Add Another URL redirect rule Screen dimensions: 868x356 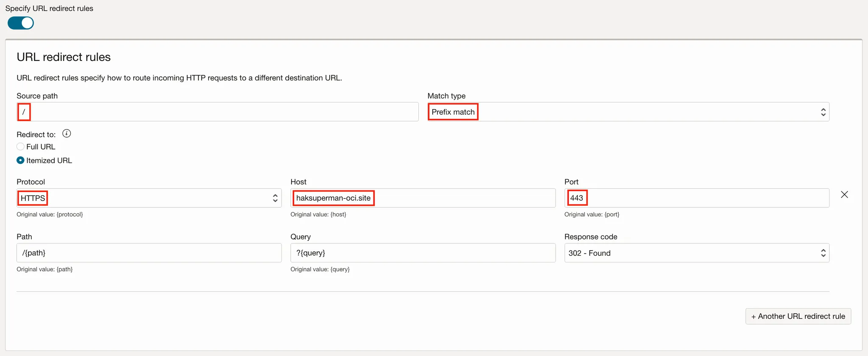[798, 316]
